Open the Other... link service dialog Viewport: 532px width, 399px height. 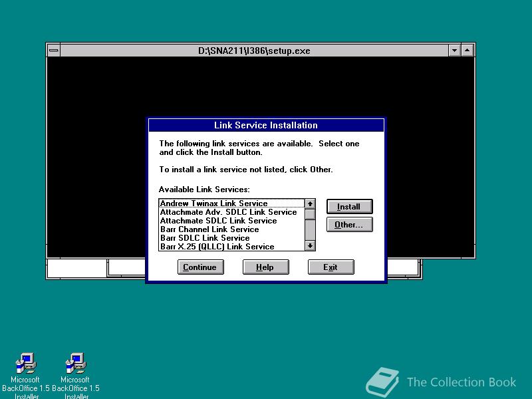point(350,224)
